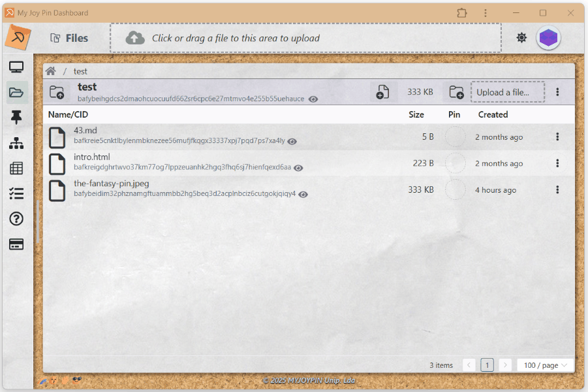Screen dimensions: 588x392
Task: Open the more options menu for intro.html
Action: click(557, 163)
